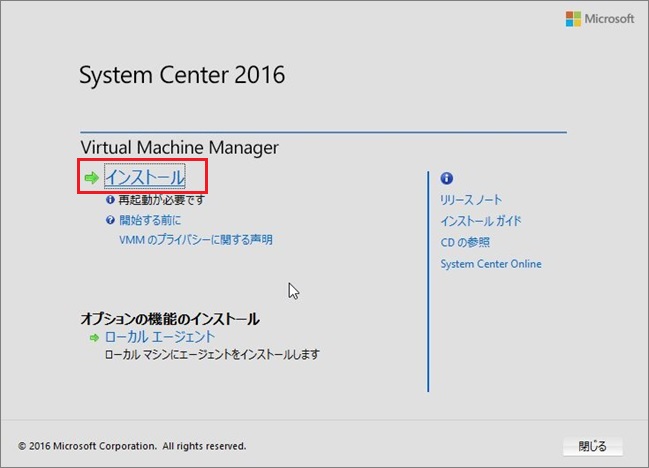The image size is (649, 468).
Task: Open VMM のプライバシーに関する声明 link
Action: (195, 240)
